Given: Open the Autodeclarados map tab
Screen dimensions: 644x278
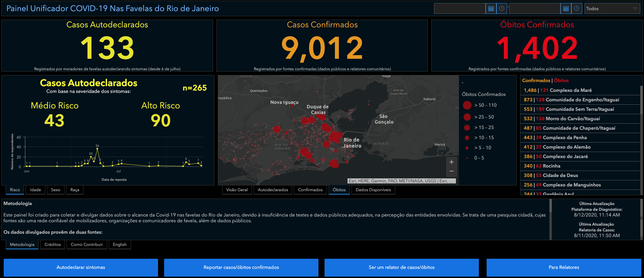Looking at the screenshot, I should [273, 190].
